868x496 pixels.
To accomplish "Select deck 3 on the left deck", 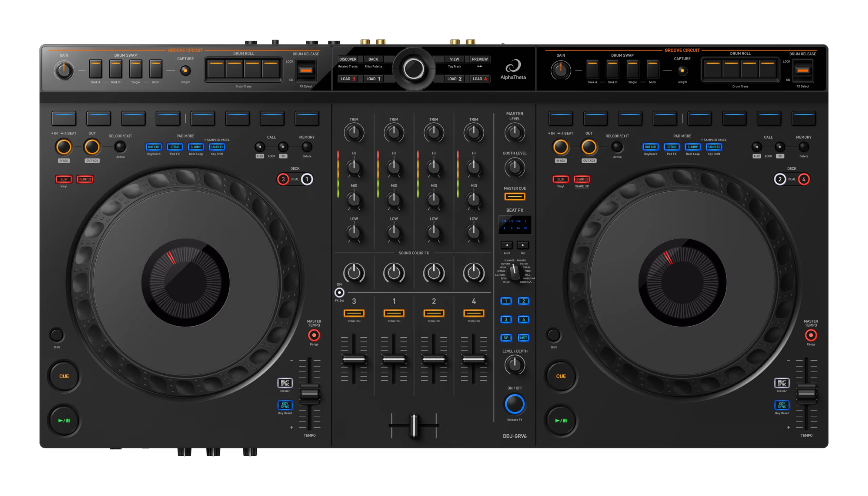I will point(283,179).
